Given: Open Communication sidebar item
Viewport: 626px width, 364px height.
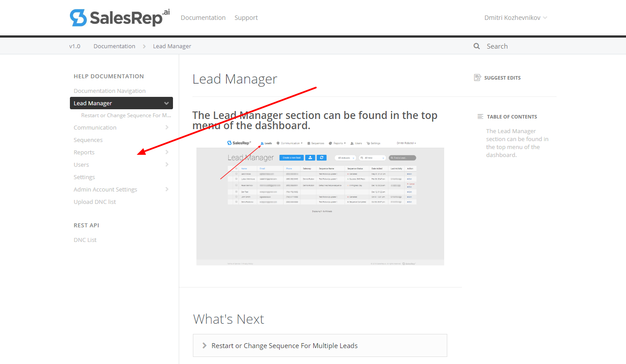Looking at the screenshot, I should tap(95, 127).
